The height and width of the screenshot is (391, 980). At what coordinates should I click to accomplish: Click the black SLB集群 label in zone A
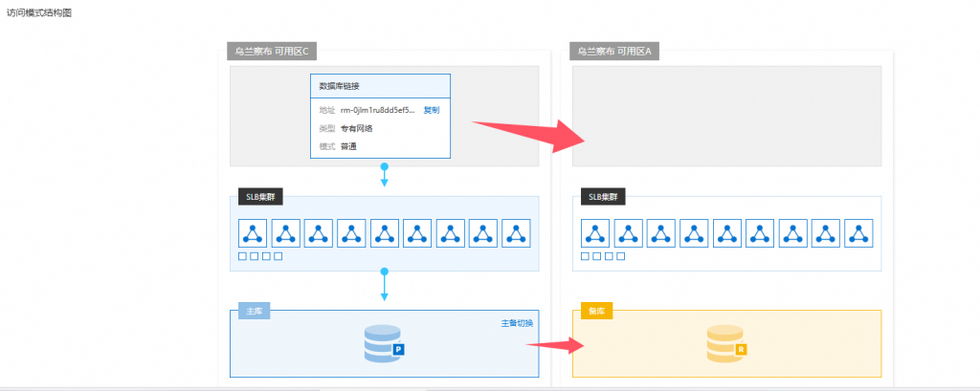601,198
